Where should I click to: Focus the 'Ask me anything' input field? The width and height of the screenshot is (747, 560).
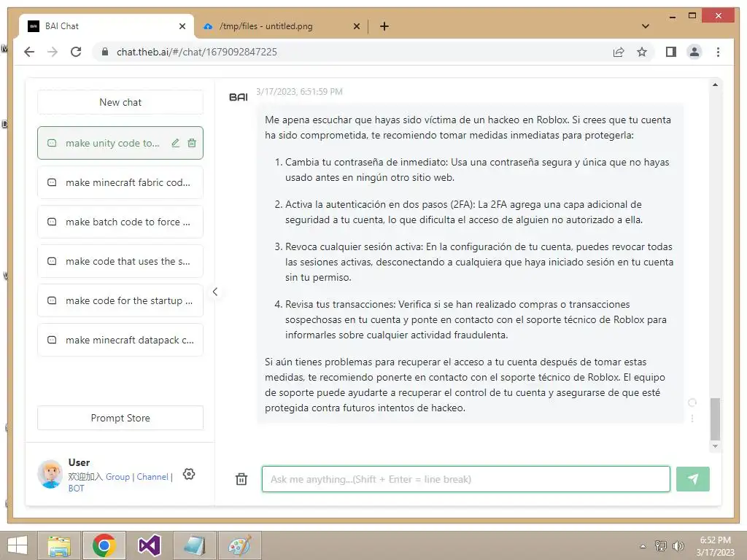click(x=466, y=479)
